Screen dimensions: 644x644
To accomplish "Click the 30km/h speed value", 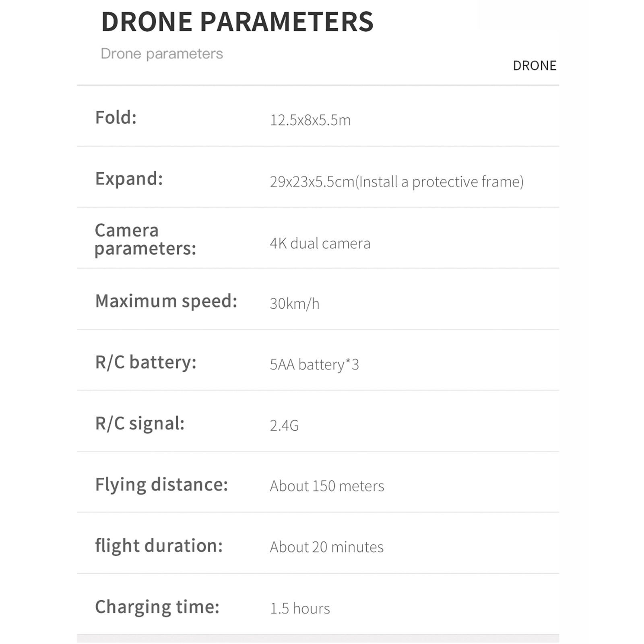I will pos(295,304).
